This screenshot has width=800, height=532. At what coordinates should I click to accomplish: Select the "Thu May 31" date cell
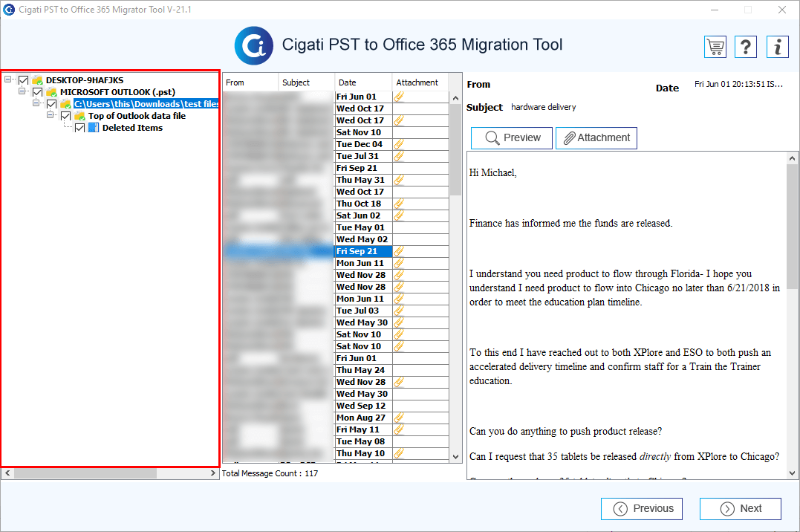tap(363, 180)
